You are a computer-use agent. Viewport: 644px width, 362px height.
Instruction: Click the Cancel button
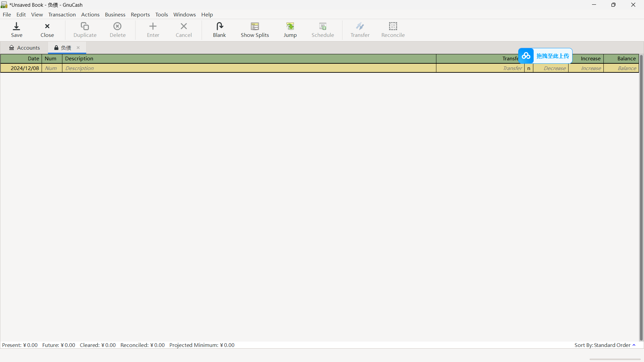[x=184, y=29]
